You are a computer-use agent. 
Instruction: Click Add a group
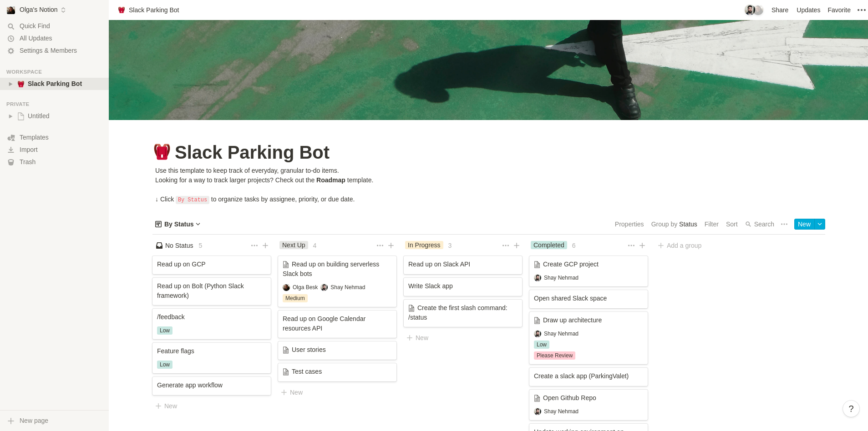click(x=680, y=246)
